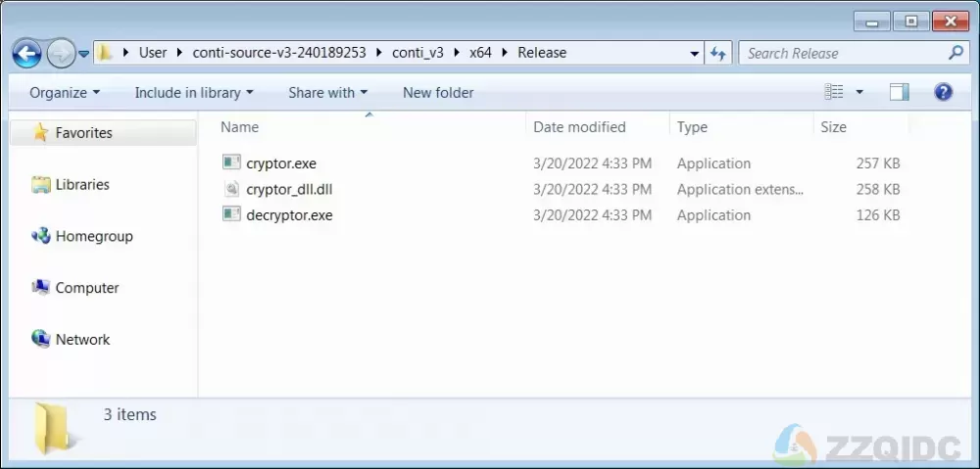Click the folder icon in address bar
980x469 pixels.
[105, 53]
